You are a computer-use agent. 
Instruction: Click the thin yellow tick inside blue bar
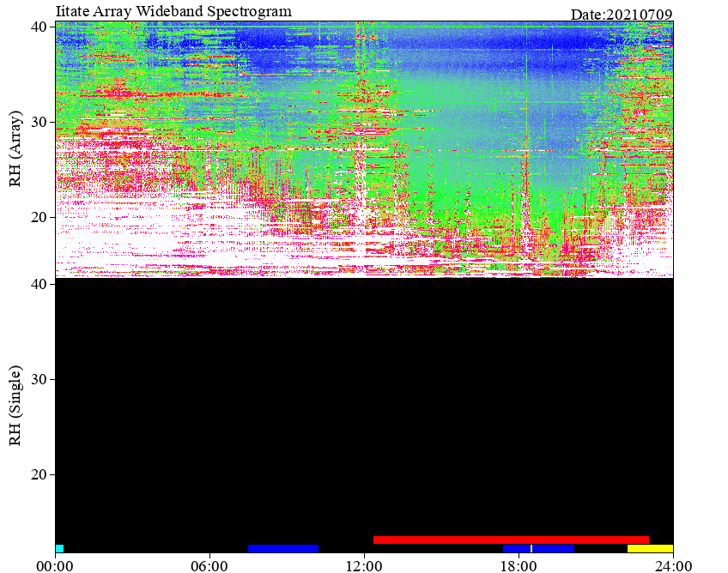tap(531, 548)
